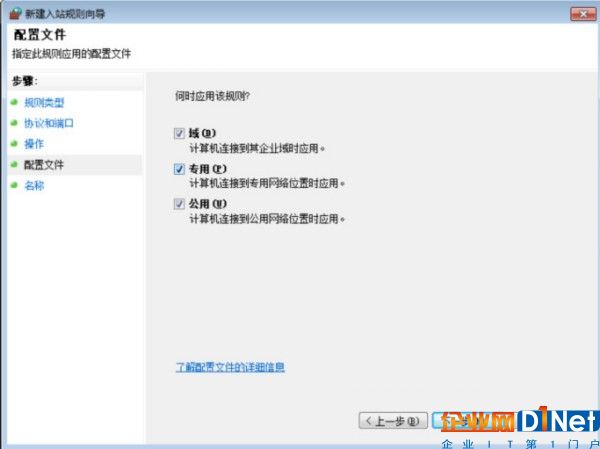Click the green bullet beside 协议和端口

pos(15,123)
